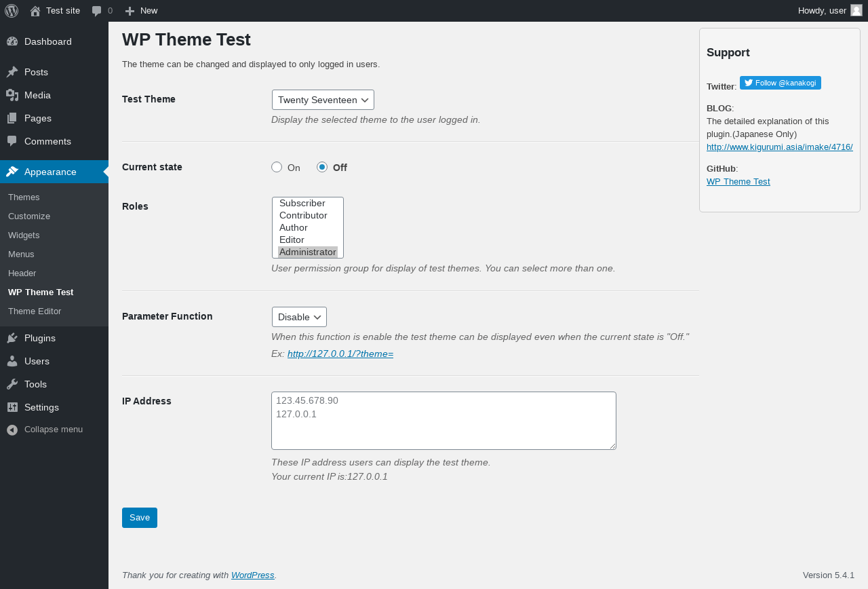This screenshot has width=868, height=589.
Task: Open the Parameter Function Disable dropdown
Action: pyautogui.click(x=299, y=317)
